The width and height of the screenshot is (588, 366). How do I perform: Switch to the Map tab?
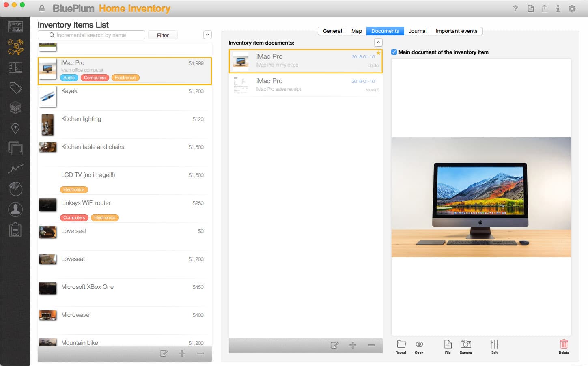[x=357, y=31]
